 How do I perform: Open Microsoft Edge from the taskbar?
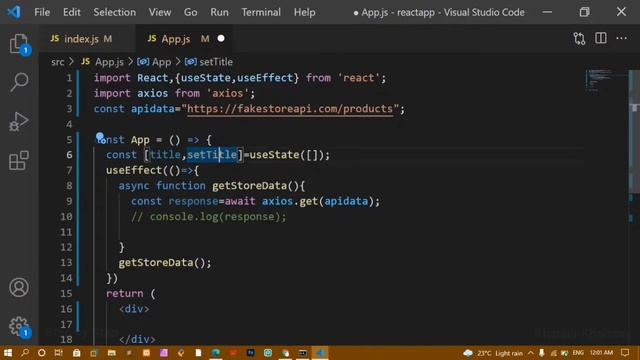(x=216, y=353)
